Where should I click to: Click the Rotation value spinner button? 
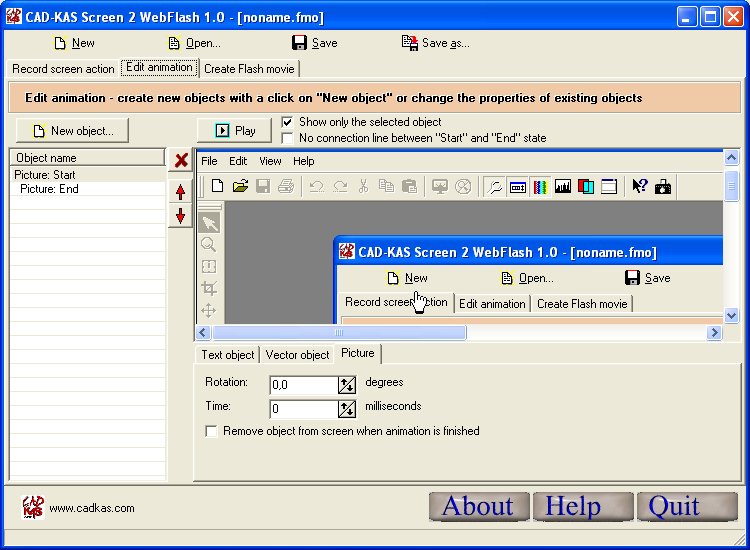(347, 385)
